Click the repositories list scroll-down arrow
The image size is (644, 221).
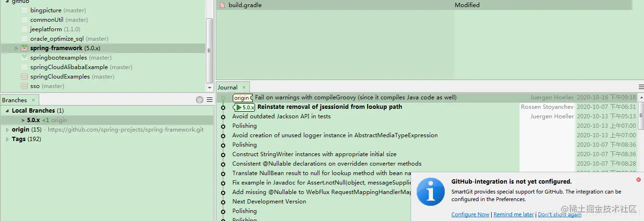210,88
